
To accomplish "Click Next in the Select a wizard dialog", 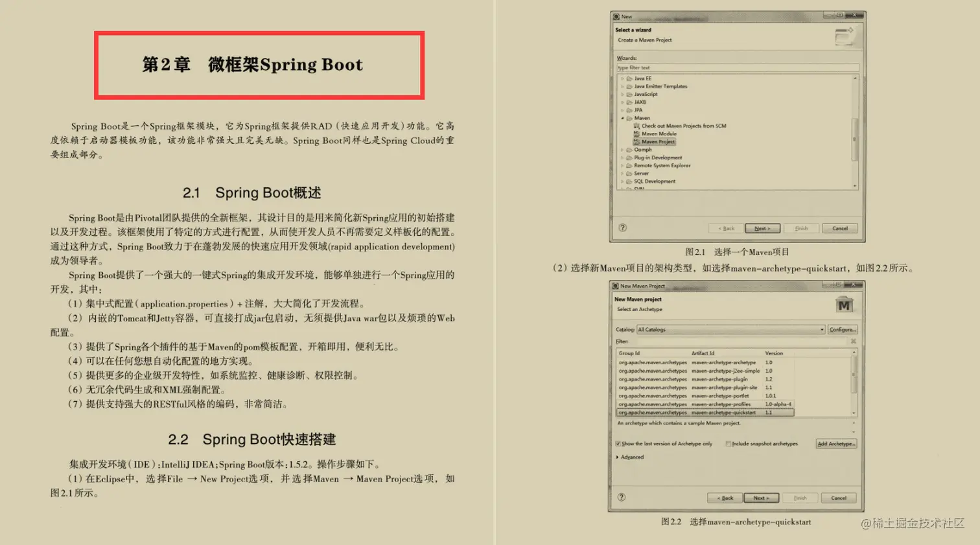I will pyautogui.click(x=762, y=227).
